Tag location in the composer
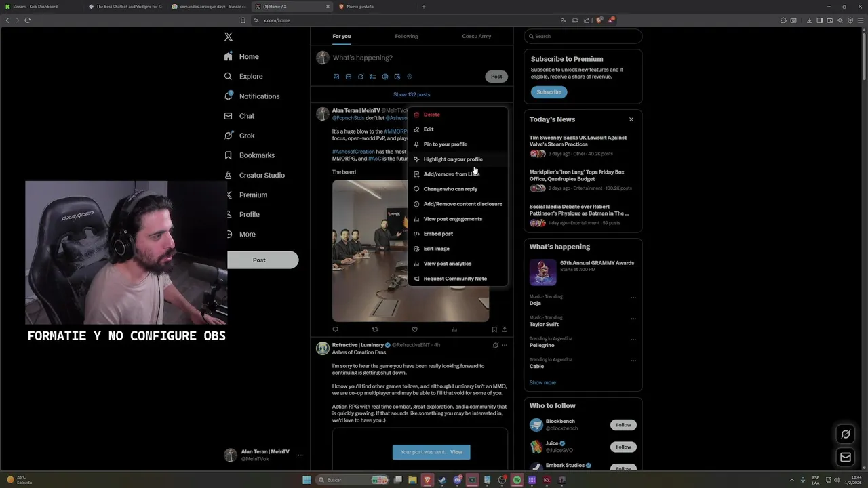Image resolution: width=868 pixels, height=488 pixels. click(x=410, y=77)
